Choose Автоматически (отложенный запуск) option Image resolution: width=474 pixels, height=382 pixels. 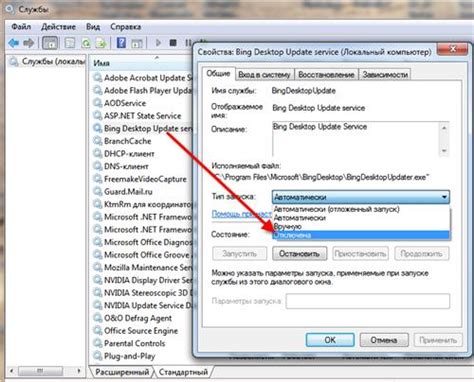361,209
